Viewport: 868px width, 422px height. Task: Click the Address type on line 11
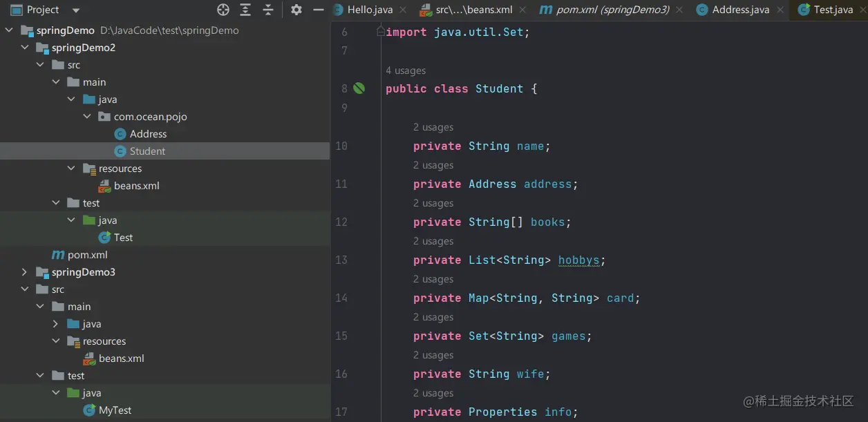tap(492, 184)
